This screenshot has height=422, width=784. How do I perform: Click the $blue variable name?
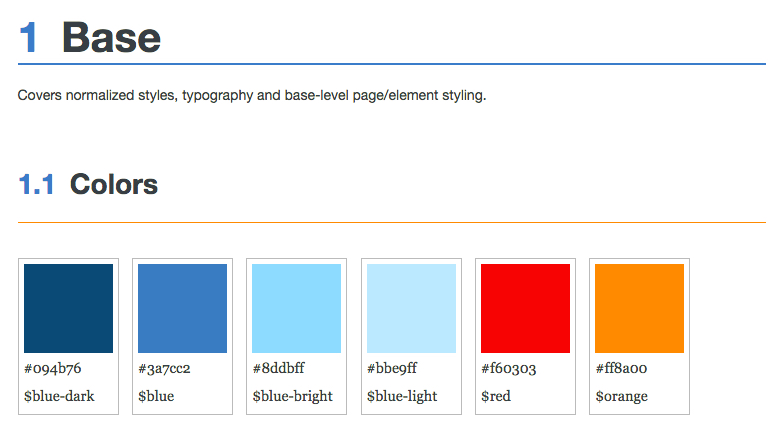point(156,396)
